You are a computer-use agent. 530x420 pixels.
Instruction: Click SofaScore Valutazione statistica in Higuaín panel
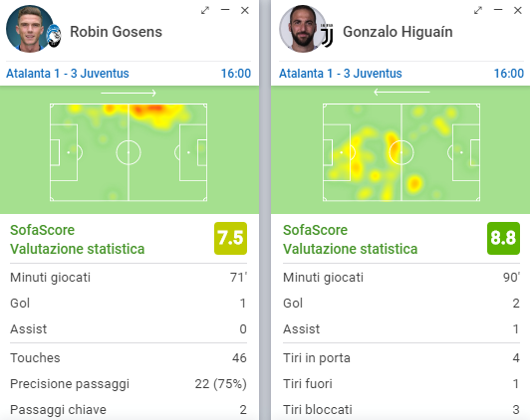[351, 240]
